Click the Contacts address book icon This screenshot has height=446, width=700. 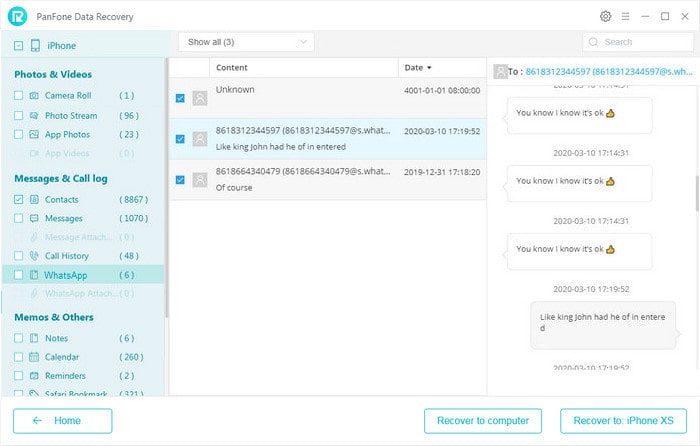point(34,200)
